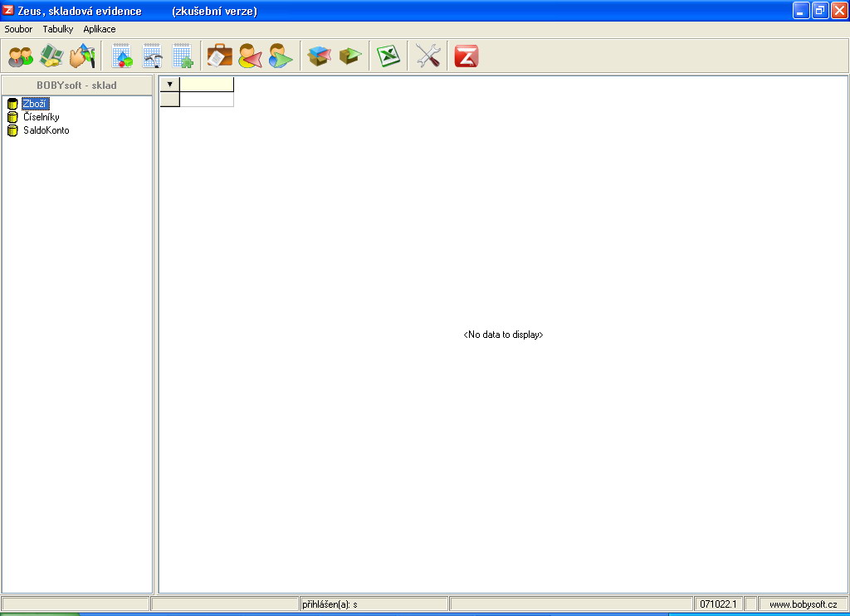Open settings via wrench and screwdriver icon
This screenshot has width=850, height=616.
[x=427, y=56]
